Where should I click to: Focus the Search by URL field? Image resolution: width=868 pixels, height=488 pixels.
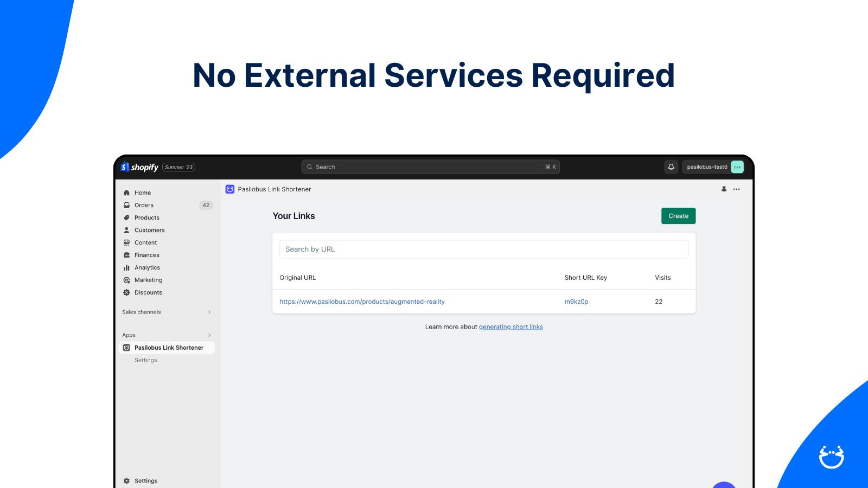484,249
